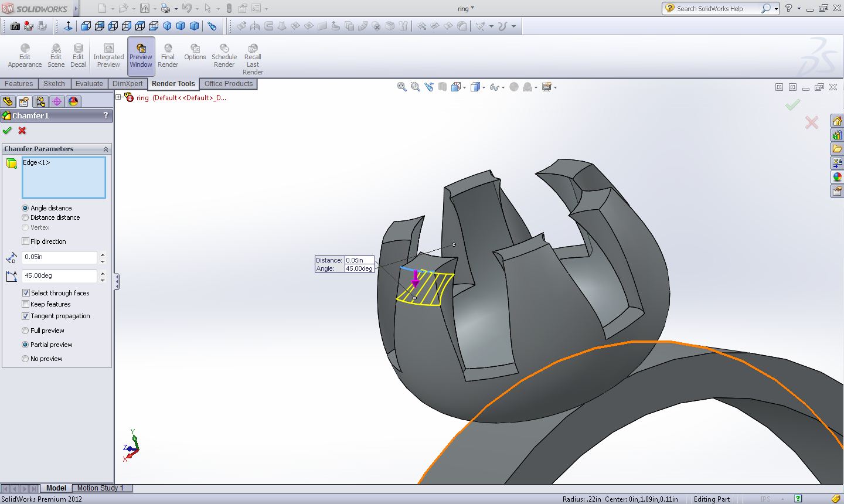Screen dimensions: 844x504
Task: Start the Final Render
Action: pos(168,56)
